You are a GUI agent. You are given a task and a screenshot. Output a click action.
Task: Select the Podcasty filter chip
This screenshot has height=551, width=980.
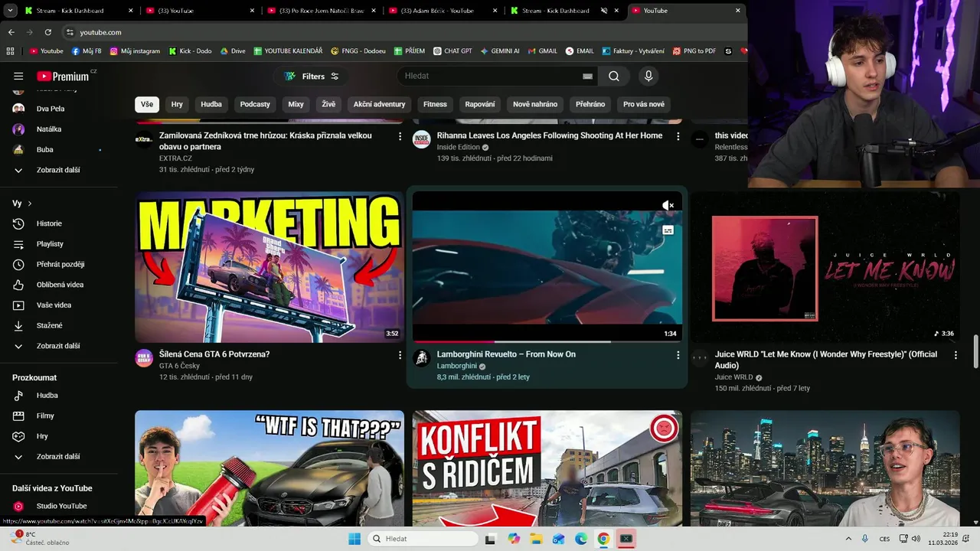click(x=255, y=104)
